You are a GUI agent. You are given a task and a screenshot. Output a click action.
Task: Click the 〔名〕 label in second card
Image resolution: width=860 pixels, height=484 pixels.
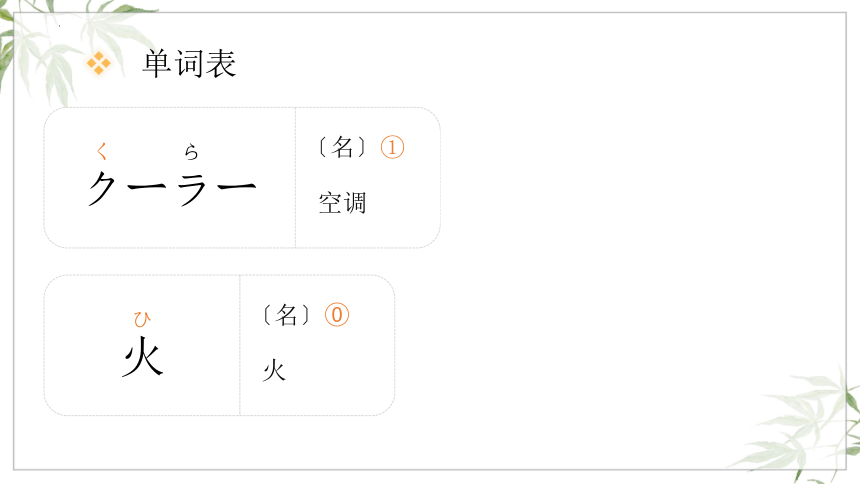tap(286, 315)
